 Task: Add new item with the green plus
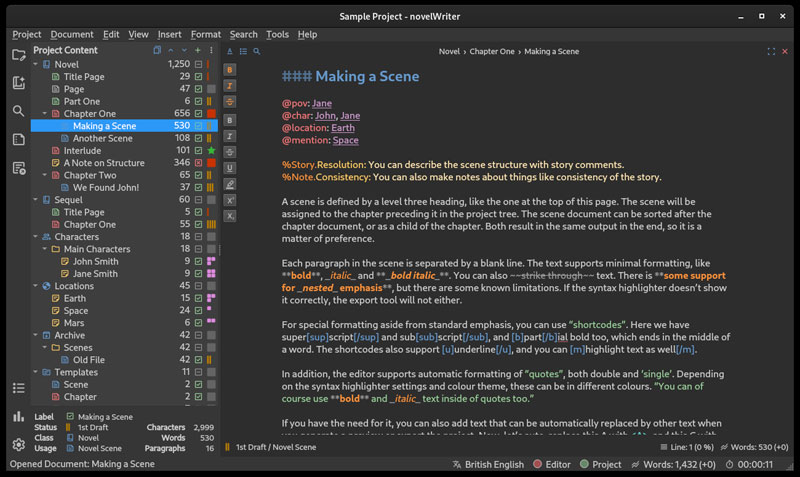point(198,50)
